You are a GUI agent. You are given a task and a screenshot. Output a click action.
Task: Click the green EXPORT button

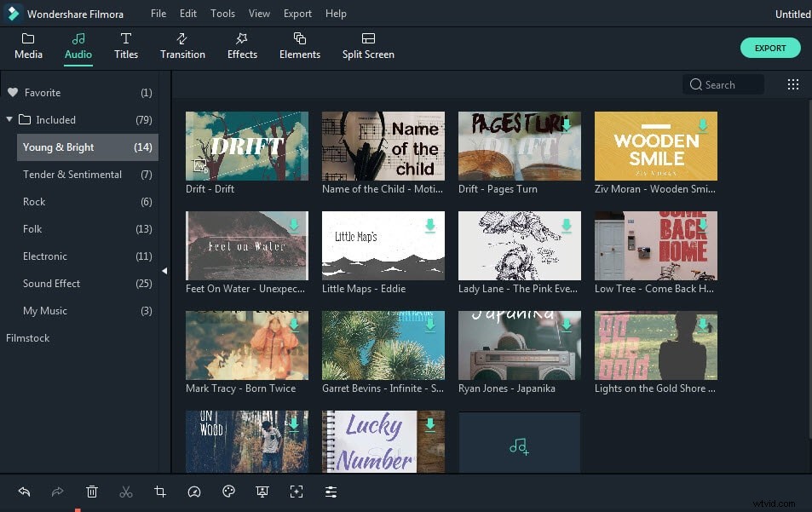pyautogui.click(x=769, y=48)
